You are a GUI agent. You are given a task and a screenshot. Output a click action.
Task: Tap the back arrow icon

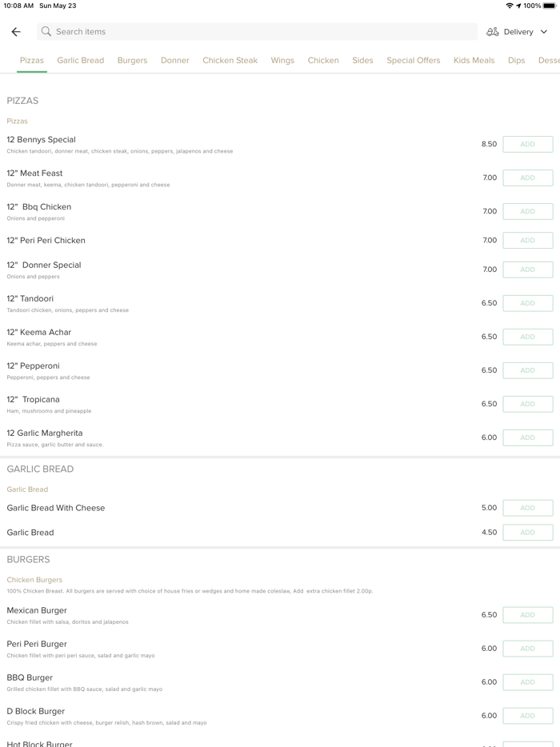16,32
